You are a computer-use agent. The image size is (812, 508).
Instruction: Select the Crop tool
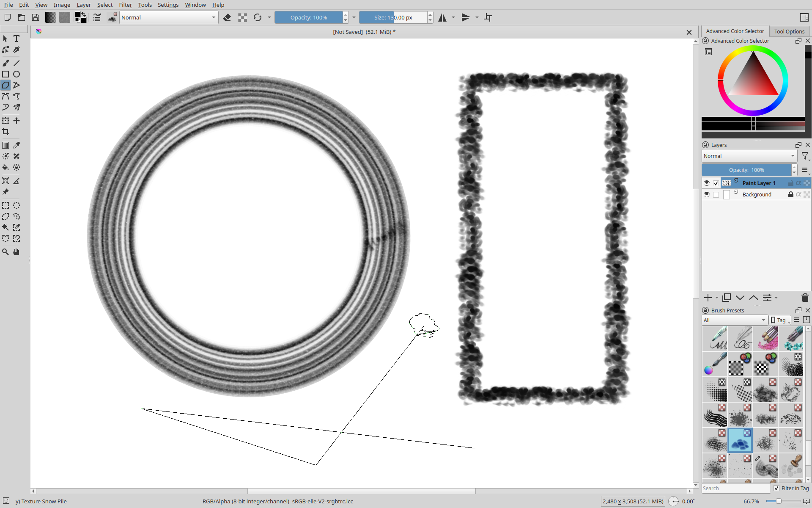click(x=5, y=132)
